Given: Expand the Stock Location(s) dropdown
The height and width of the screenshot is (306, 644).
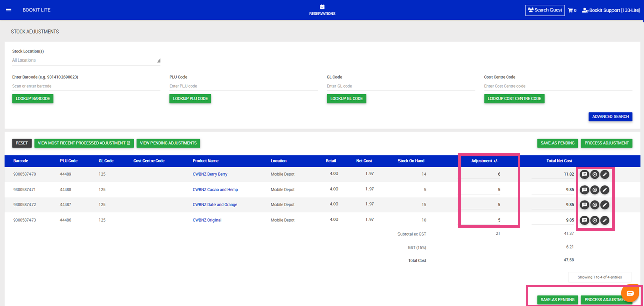Looking at the screenshot, I should (x=86, y=60).
